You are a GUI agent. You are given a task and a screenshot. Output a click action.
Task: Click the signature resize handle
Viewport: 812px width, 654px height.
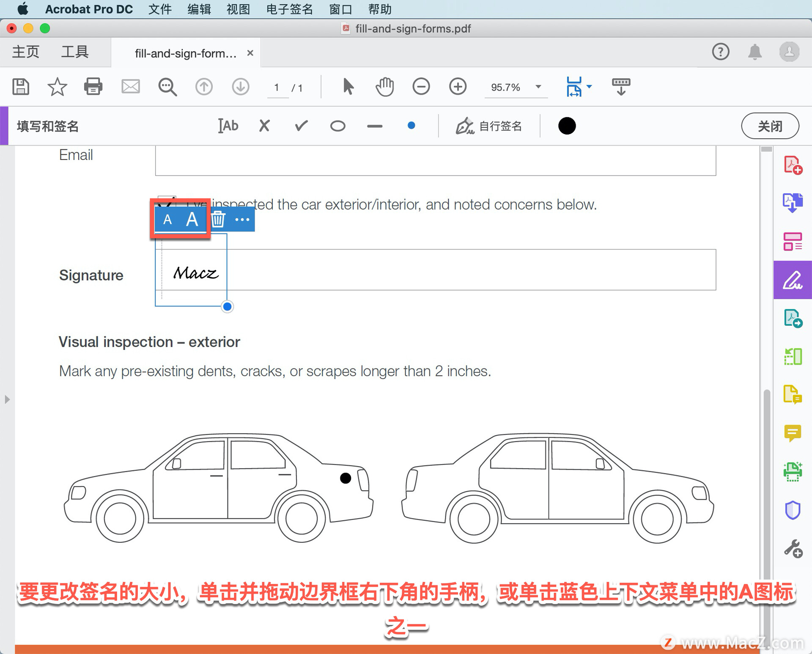click(x=227, y=307)
